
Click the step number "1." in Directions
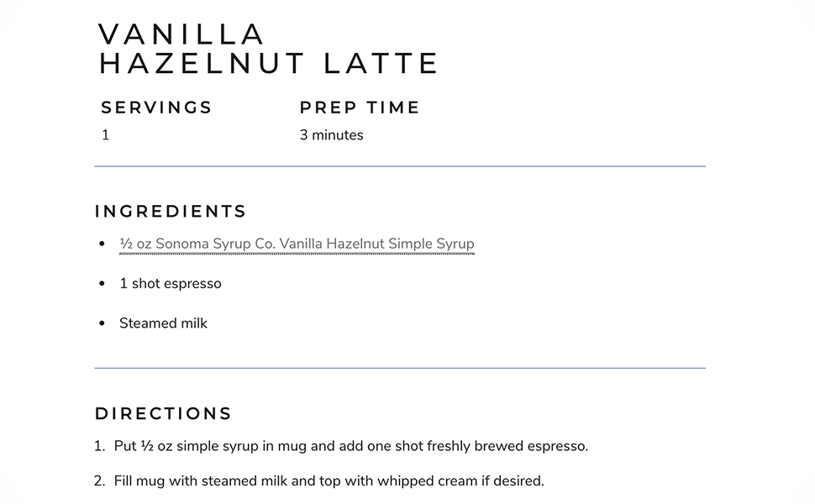[x=99, y=446]
